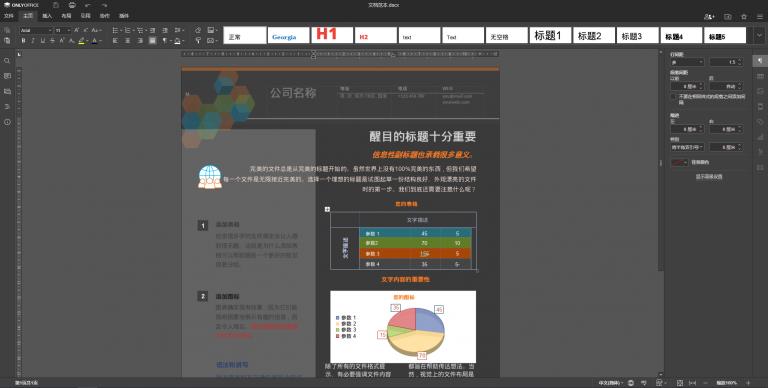Zoom out using the minus button
The height and width of the screenshot is (388, 768).
(706, 383)
